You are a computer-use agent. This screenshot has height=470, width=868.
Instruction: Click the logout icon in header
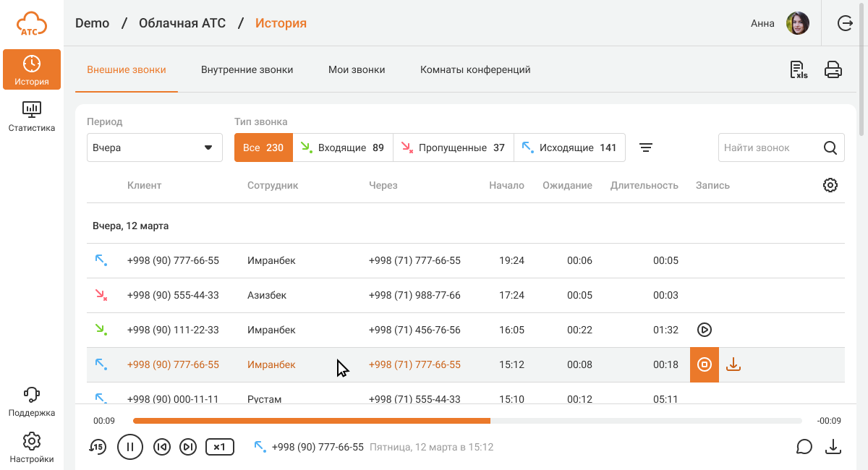[845, 23]
